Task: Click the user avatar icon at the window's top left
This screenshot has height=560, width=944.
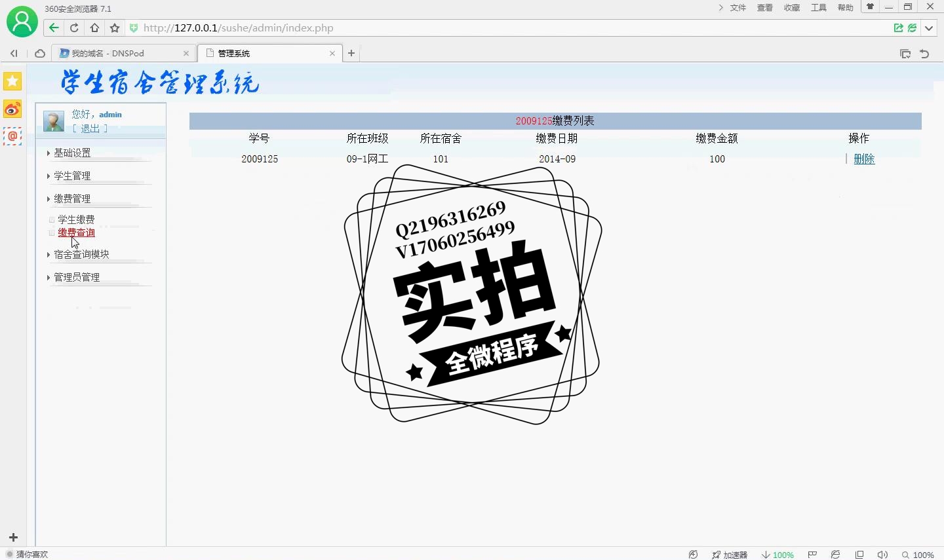Action: pos(22,22)
